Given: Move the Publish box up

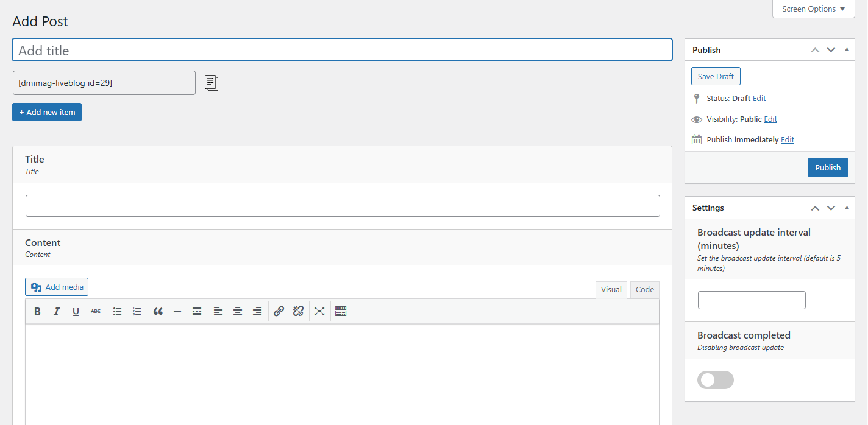Looking at the screenshot, I should pos(815,50).
